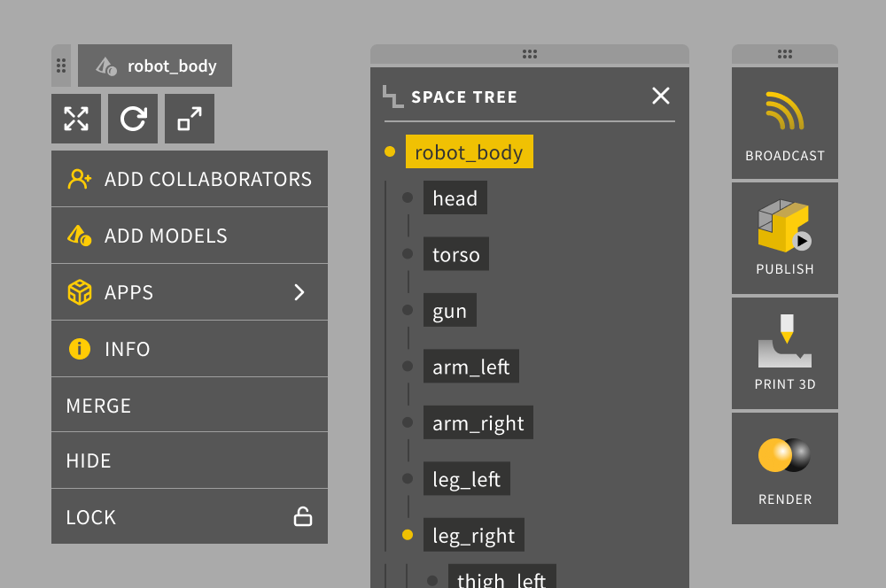Image resolution: width=886 pixels, height=588 pixels.
Task: Select the gun tree node
Action: coord(450,310)
